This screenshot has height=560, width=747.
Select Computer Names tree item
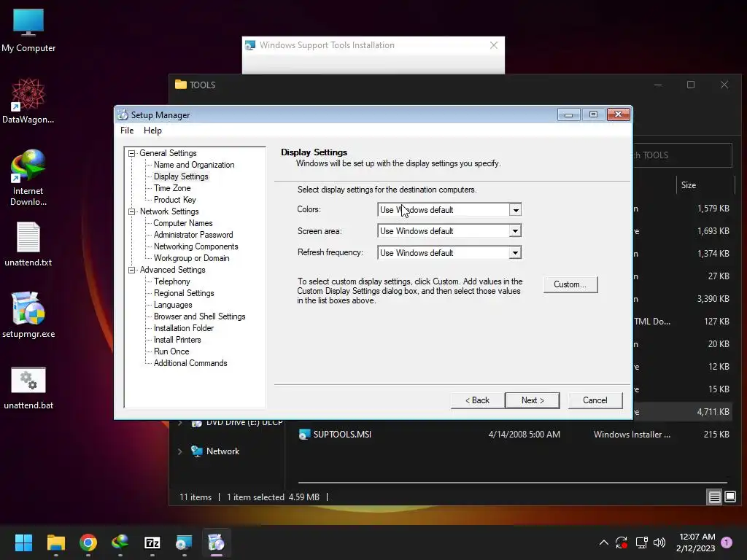click(183, 223)
